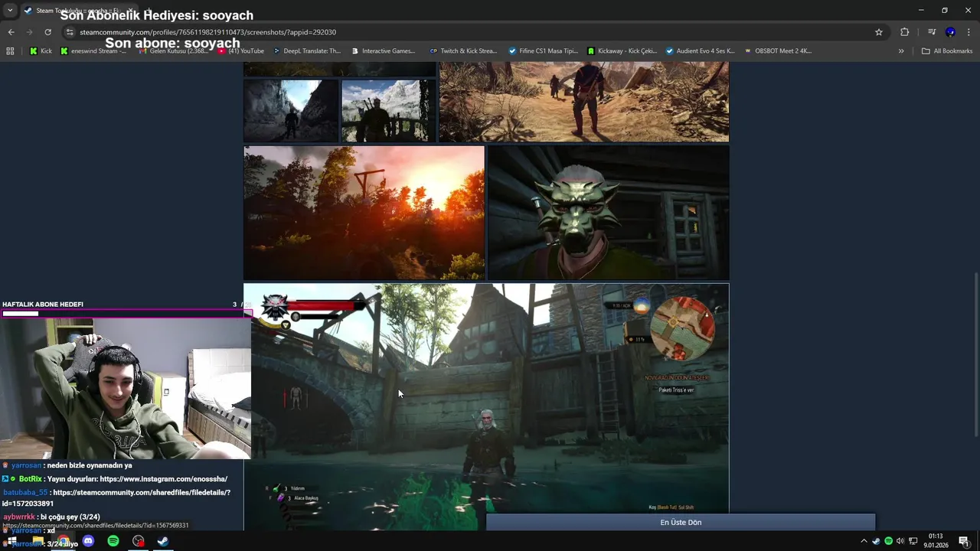Open Spotify from the taskbar
This screenshot has width=980, height=551.
click(x=113, y=541)
